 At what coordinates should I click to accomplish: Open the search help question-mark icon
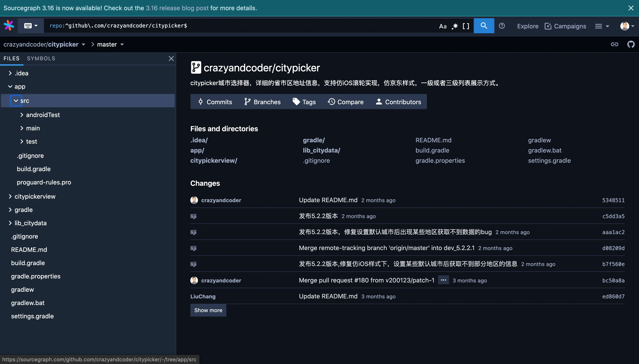(x=502, y=26)
